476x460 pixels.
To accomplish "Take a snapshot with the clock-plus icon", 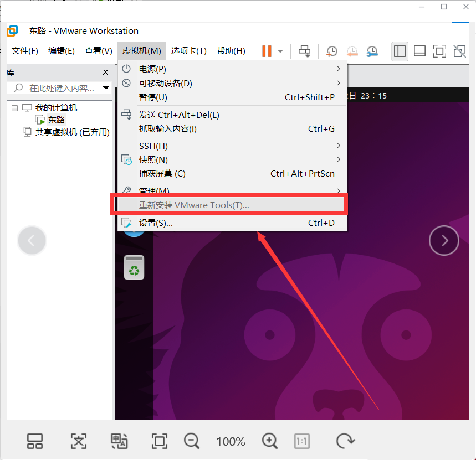I will click(x=331, y=51).
